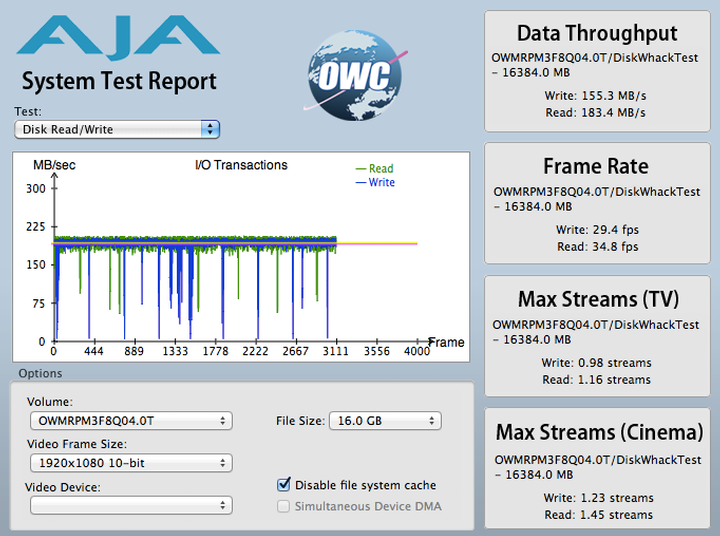Click the I/O Transactions graph title
This screenshot has height=536, width=720.
pyautogui.click(x=240, y=165)
